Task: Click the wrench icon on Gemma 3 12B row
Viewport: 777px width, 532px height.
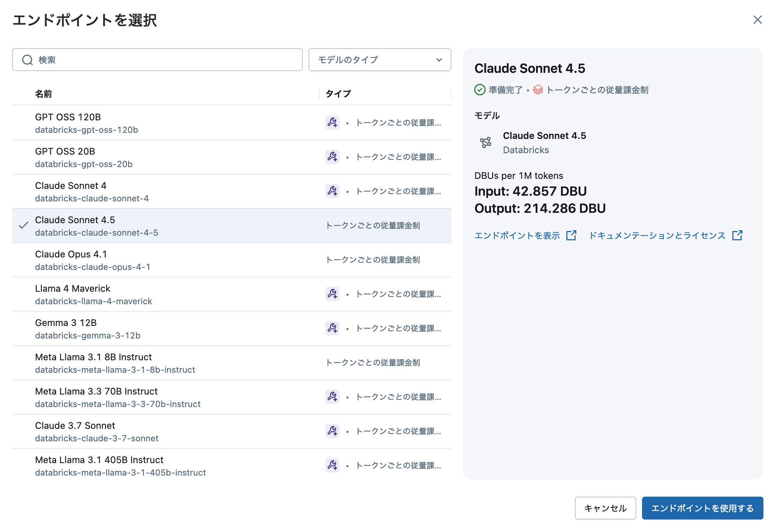Action: [332, 328]
